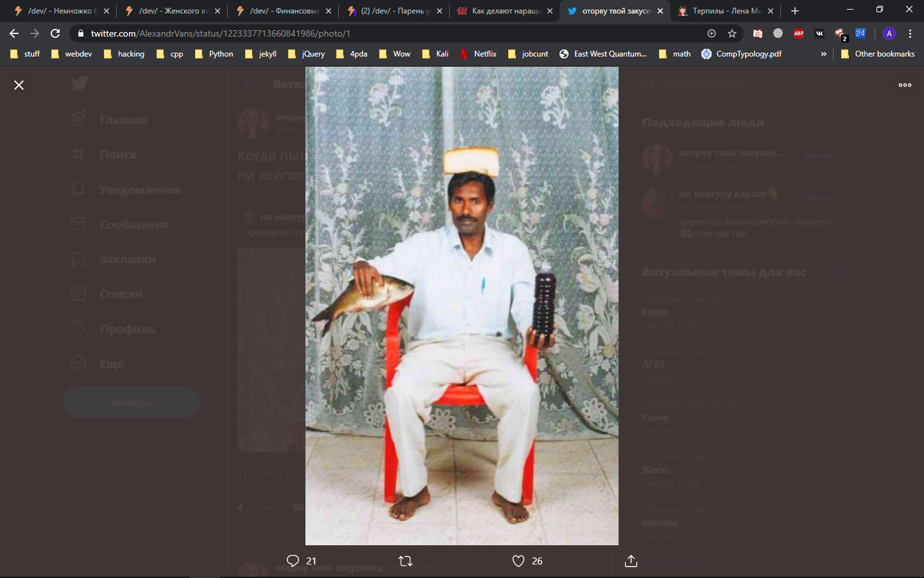Open the 'math' bookmarks folder
924x578 pixels.
pos(675,54)
